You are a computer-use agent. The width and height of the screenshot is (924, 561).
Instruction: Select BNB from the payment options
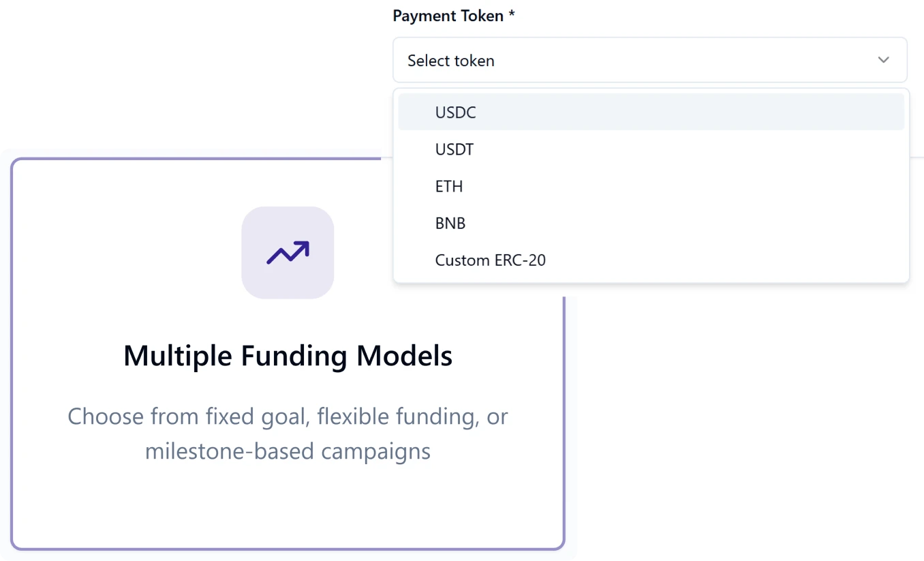pos(450,223)
